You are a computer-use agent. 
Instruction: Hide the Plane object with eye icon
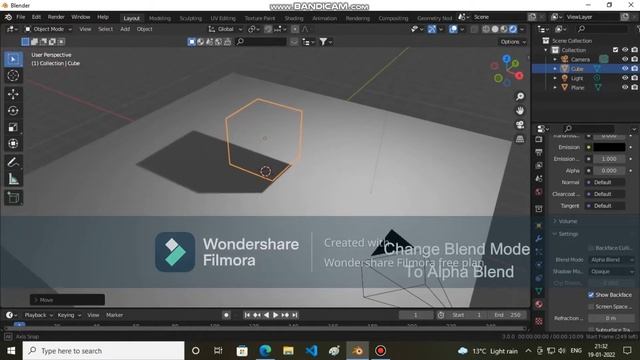point(625,87)
